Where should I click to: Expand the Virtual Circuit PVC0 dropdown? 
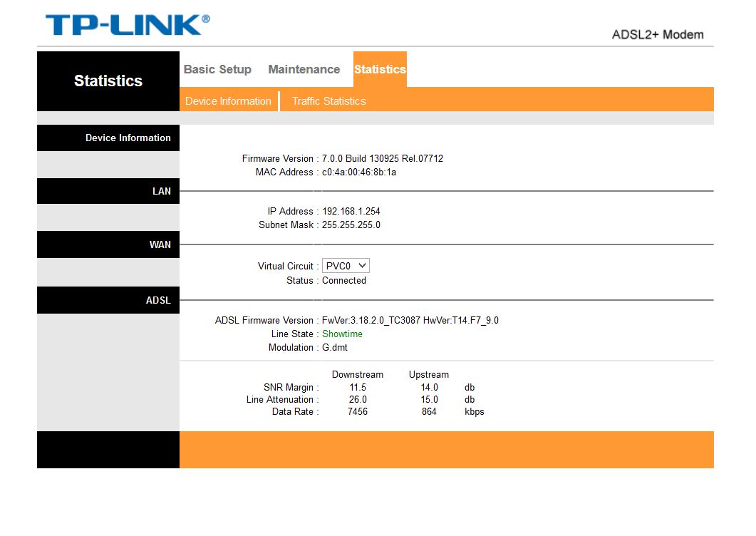click(346, 266)
